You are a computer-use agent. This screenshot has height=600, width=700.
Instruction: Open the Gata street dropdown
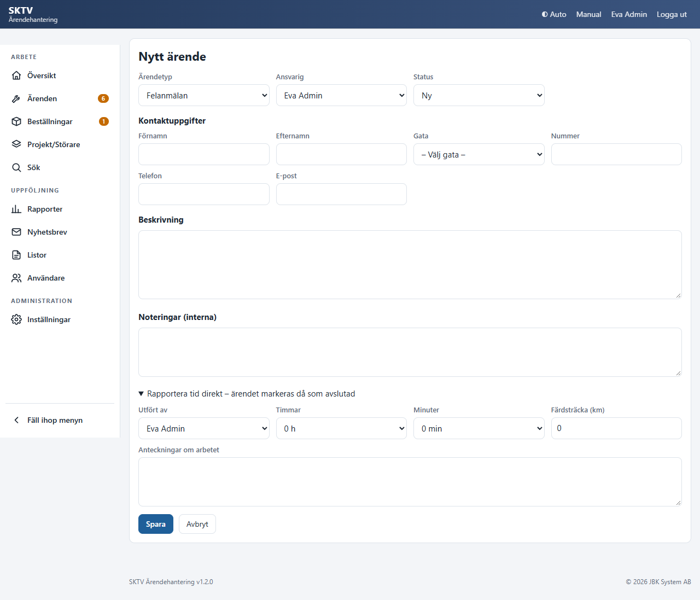coord(479,154)
